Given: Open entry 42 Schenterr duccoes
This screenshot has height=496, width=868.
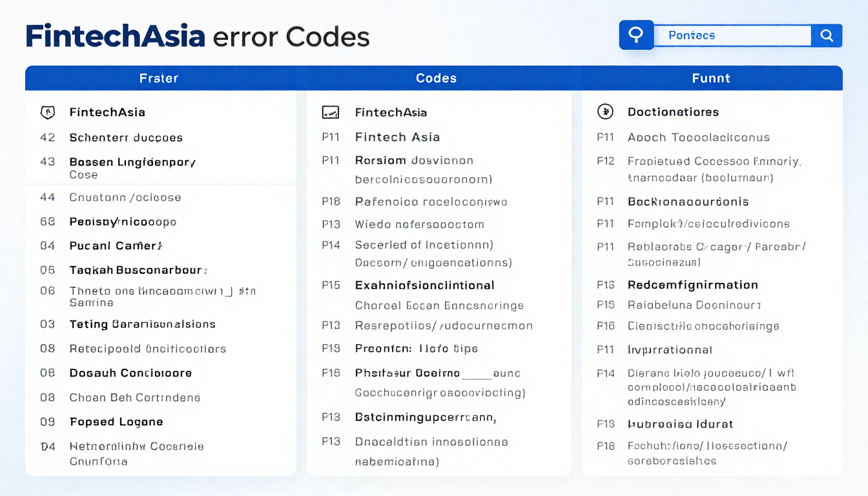Looking at the screenshot, I should coord(125,138).
